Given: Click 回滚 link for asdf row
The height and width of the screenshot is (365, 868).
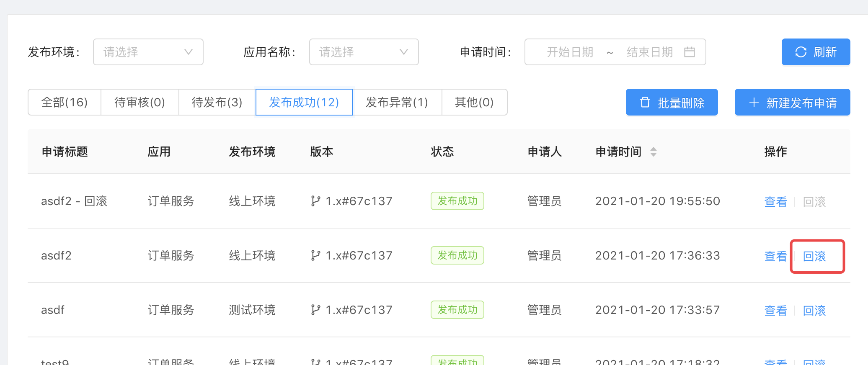Looking at the screenshot, I should point(814,311).
